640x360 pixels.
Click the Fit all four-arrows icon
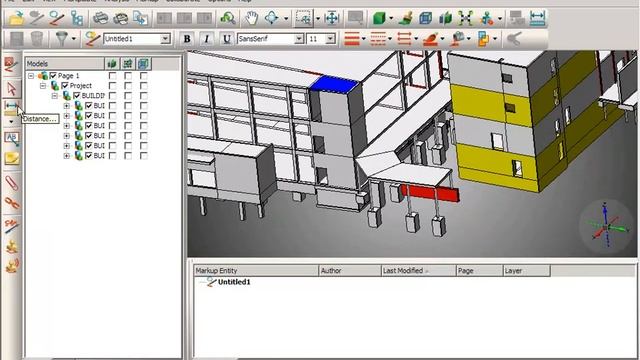pyautogui.click(x=332, y=18)
